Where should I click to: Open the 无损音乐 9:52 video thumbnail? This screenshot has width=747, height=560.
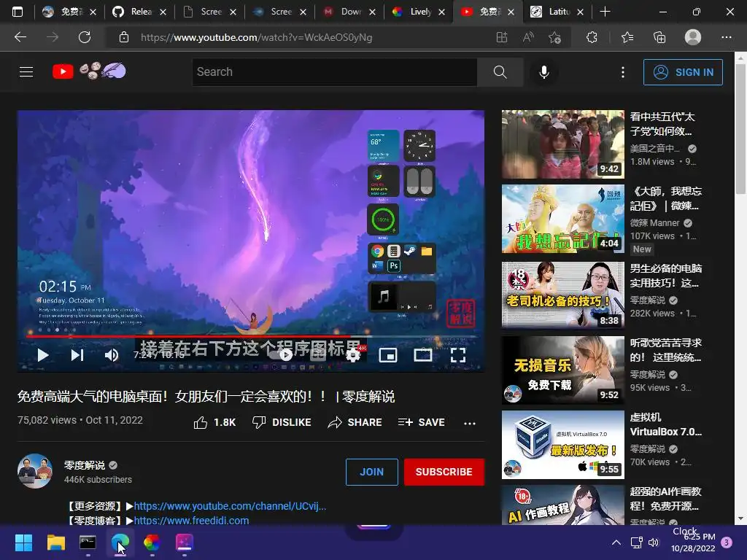(562, 370)
